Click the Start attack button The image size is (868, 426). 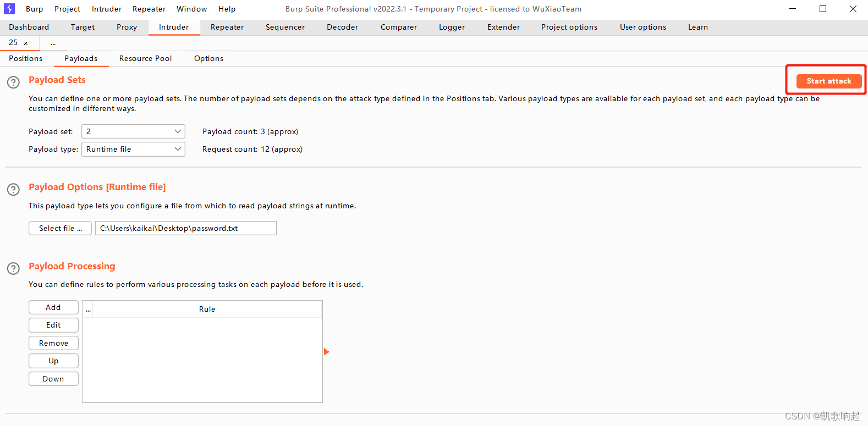click(x=829, y=81)
